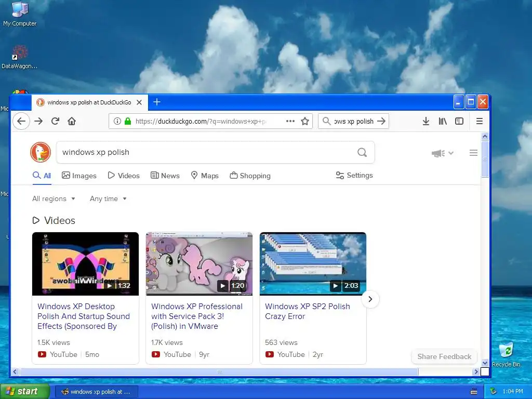This screenshot has height=399, width=532.
Task: Open the Downloads panel
Action: 426,121
